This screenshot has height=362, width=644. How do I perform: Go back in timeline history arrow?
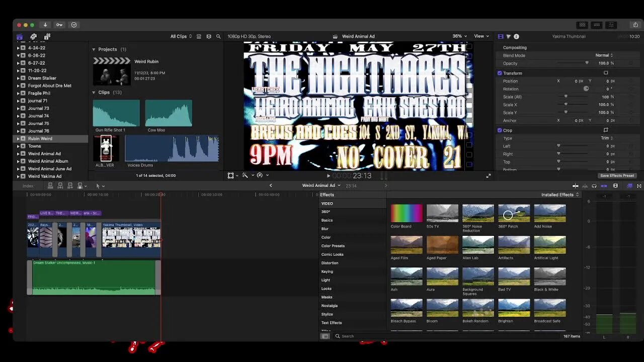(271, 186)
